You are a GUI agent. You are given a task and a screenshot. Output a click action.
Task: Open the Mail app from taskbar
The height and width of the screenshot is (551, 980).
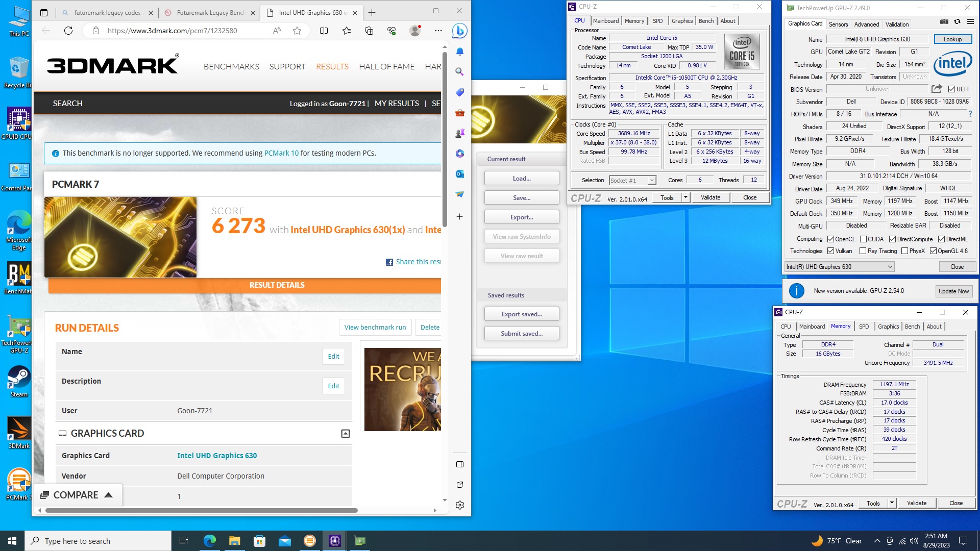(x=285, y=541)
